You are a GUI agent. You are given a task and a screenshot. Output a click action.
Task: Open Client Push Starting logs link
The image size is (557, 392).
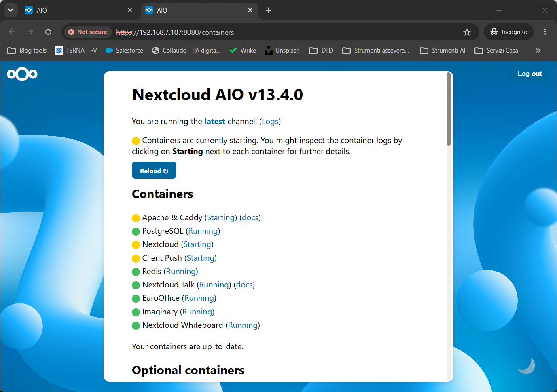click(x=201, y=258)
